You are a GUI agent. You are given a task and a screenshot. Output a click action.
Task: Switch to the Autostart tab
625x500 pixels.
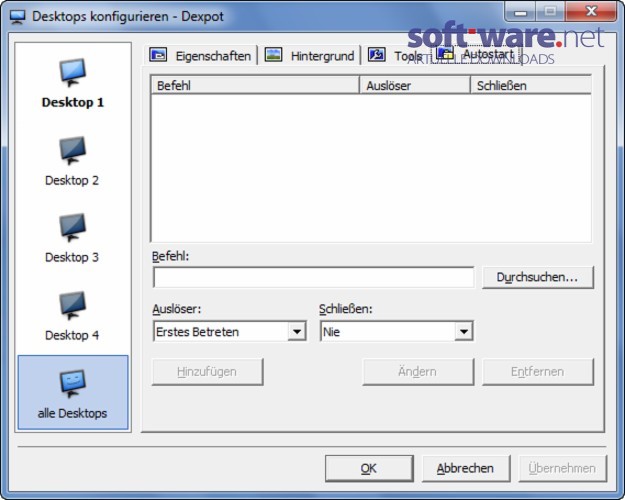click(476, 54)
